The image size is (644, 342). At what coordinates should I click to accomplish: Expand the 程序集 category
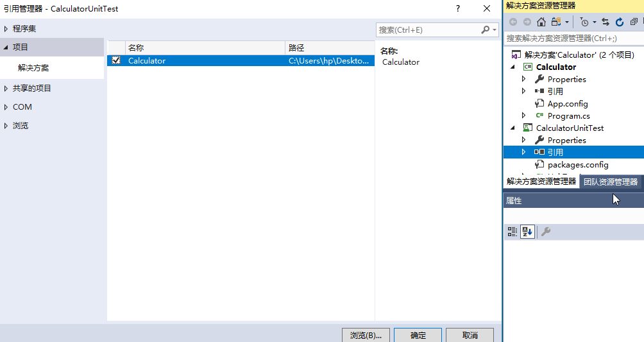tap(6, 29)
